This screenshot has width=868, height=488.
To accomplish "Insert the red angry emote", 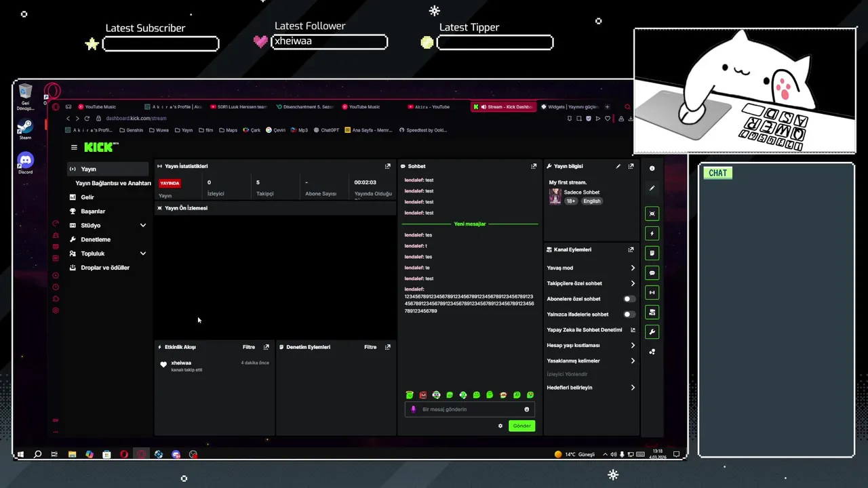I will pos(423,395).
